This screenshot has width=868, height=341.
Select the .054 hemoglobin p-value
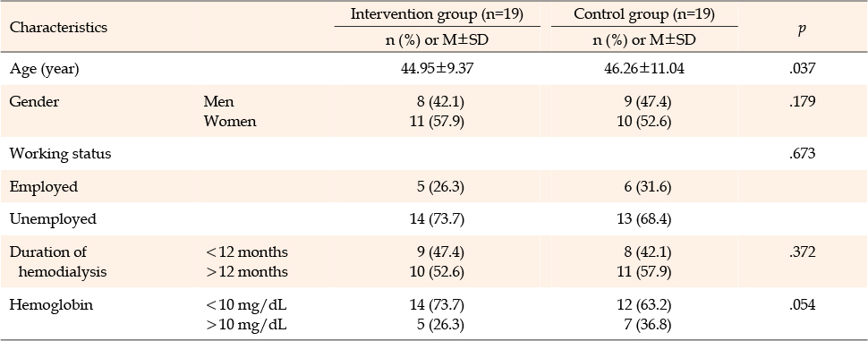click(x=804, y=304)
